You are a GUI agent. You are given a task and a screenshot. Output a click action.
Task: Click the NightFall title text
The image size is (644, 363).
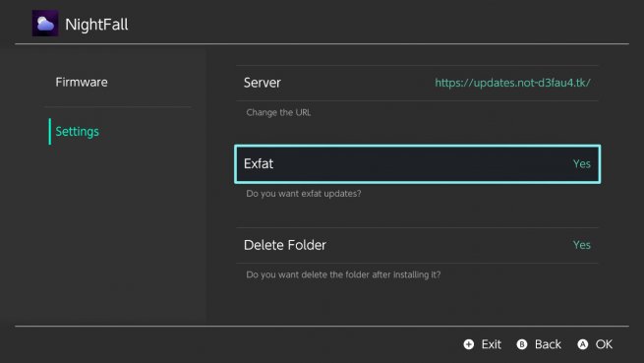click(96, 25)
